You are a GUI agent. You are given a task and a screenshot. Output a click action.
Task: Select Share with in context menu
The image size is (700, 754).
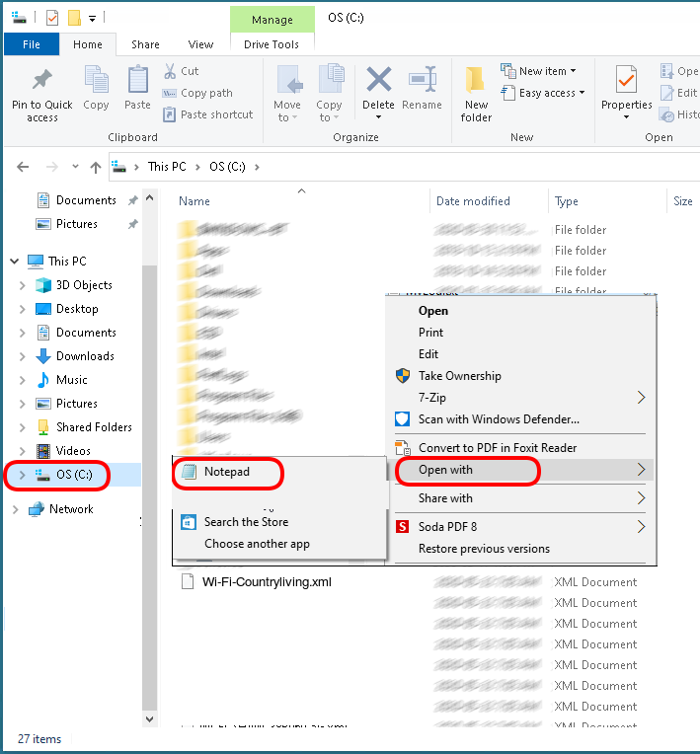[520, 498]
